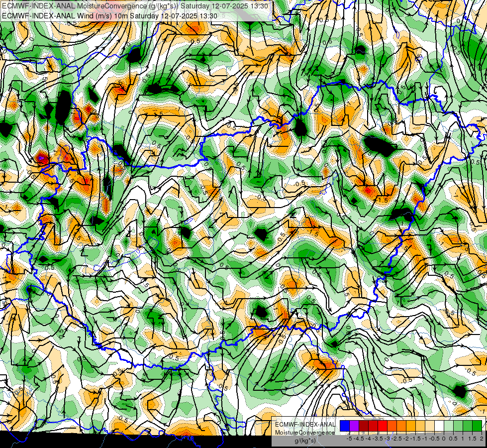The height and width of the screenshot is (448, 487).
Task: Pick the pale peach swatch beside white
Action: point(430,426)
